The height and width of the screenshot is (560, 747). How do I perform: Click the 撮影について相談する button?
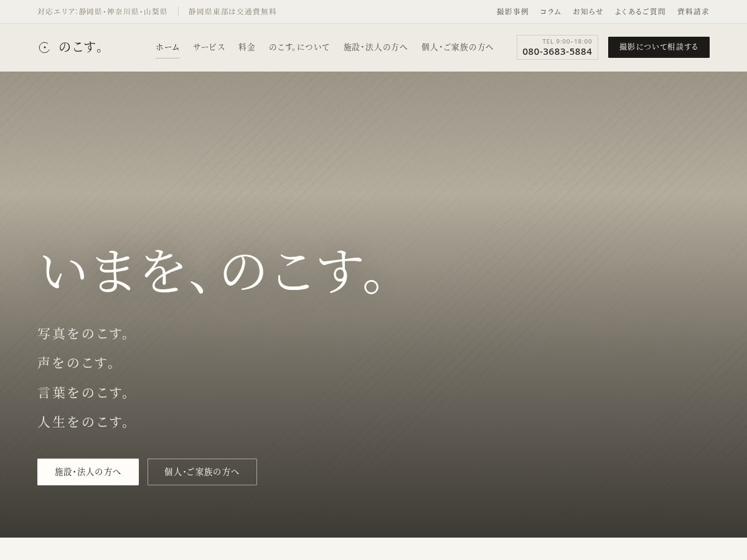point(659,47)
